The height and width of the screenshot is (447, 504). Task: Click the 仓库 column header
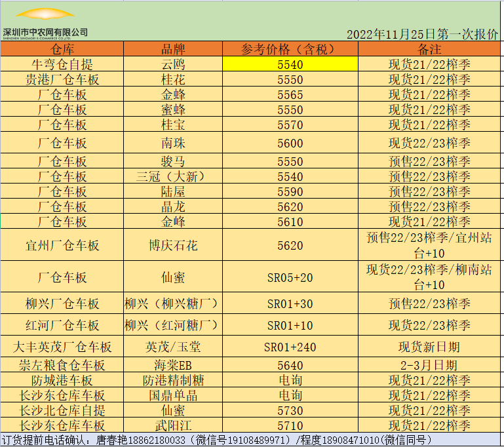(62, 49)
